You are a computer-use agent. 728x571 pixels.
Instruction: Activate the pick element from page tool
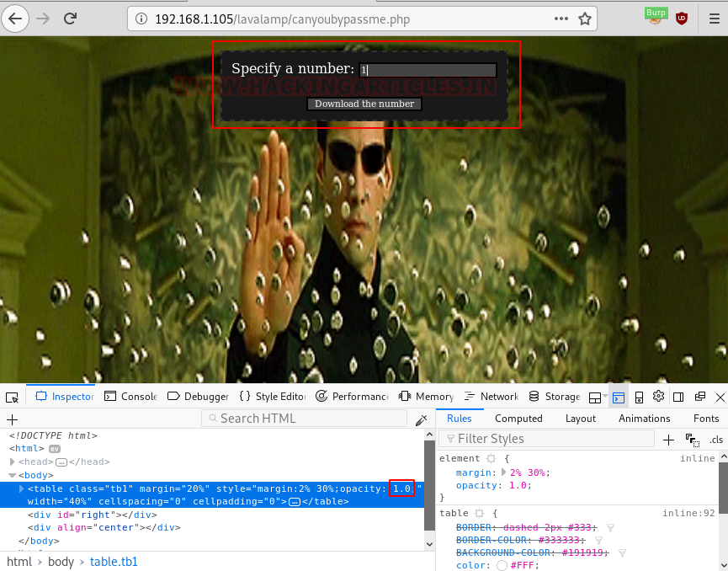tap(12, 398)
